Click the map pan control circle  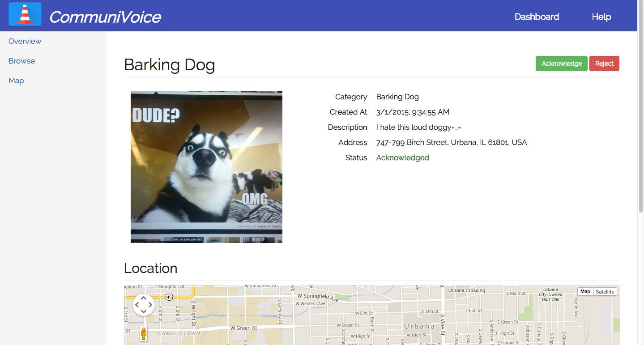(144, 305)
